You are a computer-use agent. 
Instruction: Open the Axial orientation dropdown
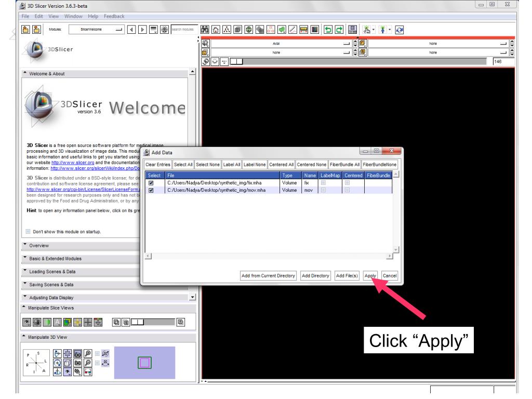(281, 44)
